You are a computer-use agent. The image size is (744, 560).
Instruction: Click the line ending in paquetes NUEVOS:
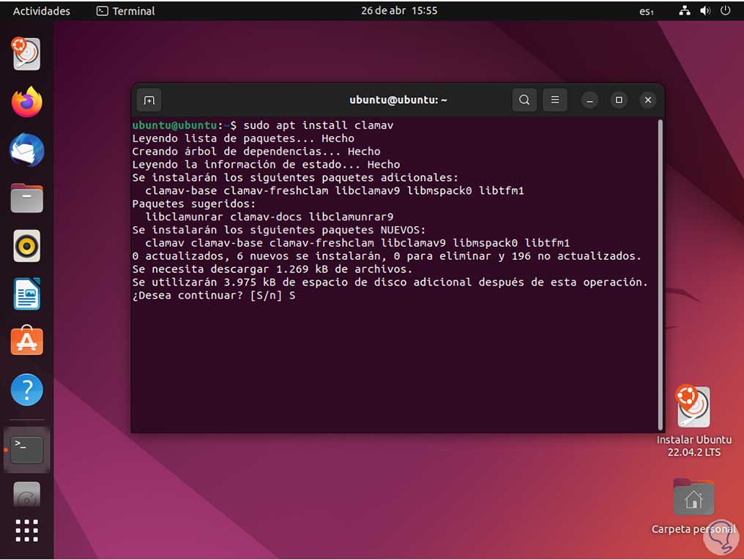pos(279,230)
